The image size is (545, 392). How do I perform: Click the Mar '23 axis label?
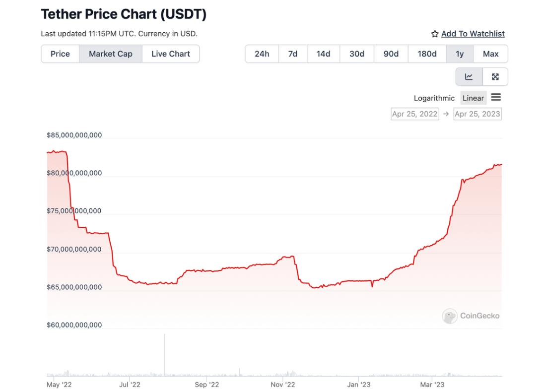click(432, 385)
